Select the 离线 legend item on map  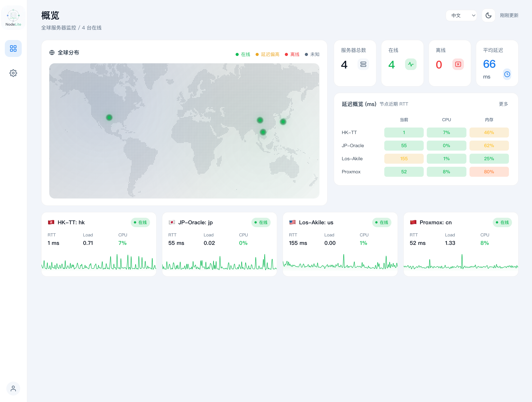pyautogui.click(x=292, y=54)
